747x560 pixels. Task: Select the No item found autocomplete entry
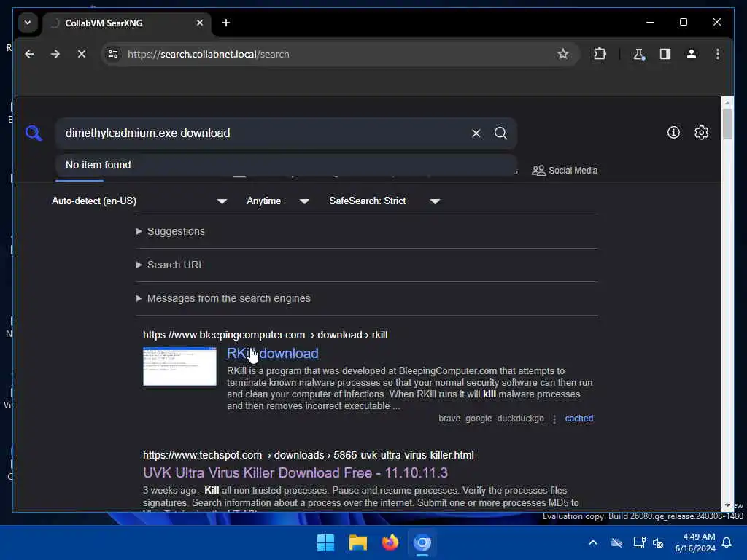pyautogui.click(x=286, y=165)
